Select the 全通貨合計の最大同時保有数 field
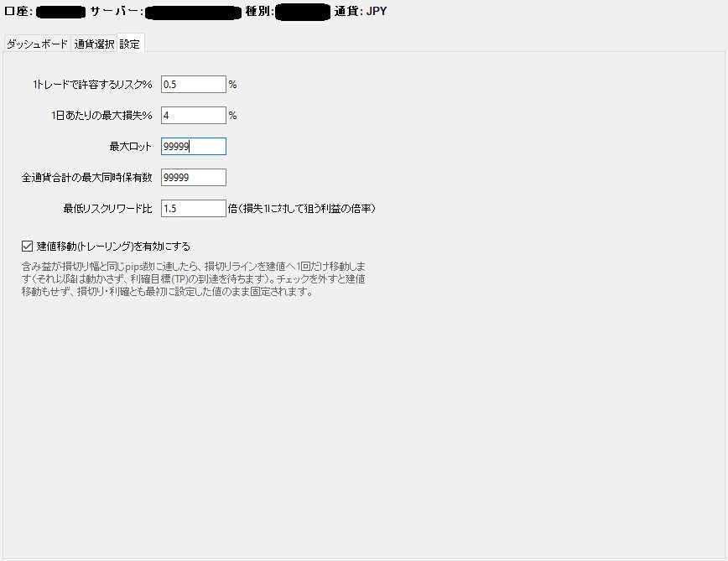Image resolution: width=728 pixels, height=561 pixels. pyautogui.click(x=194, y=177)
